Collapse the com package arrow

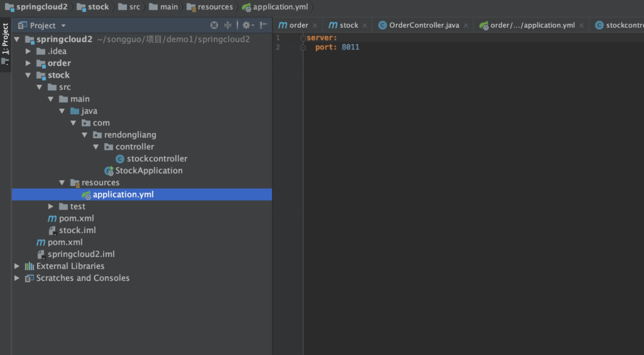(73, 123)
